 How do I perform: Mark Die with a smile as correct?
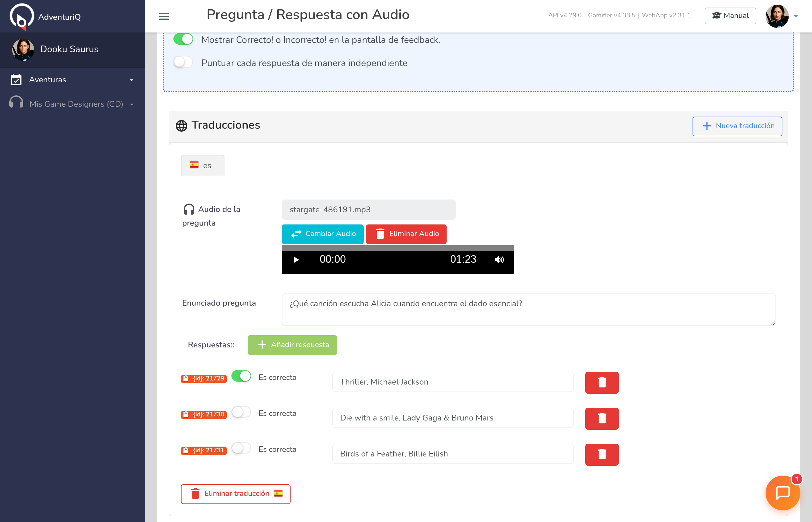click(241, 412)
